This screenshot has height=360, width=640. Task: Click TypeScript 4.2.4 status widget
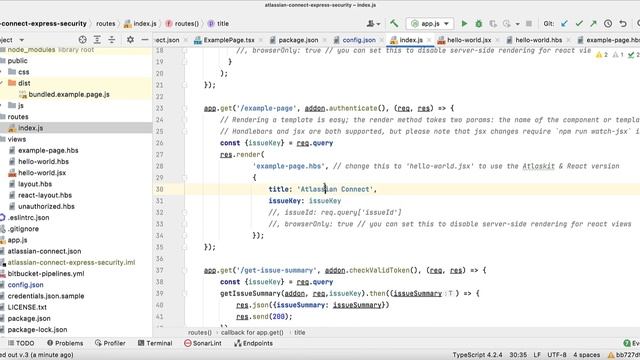478,355
